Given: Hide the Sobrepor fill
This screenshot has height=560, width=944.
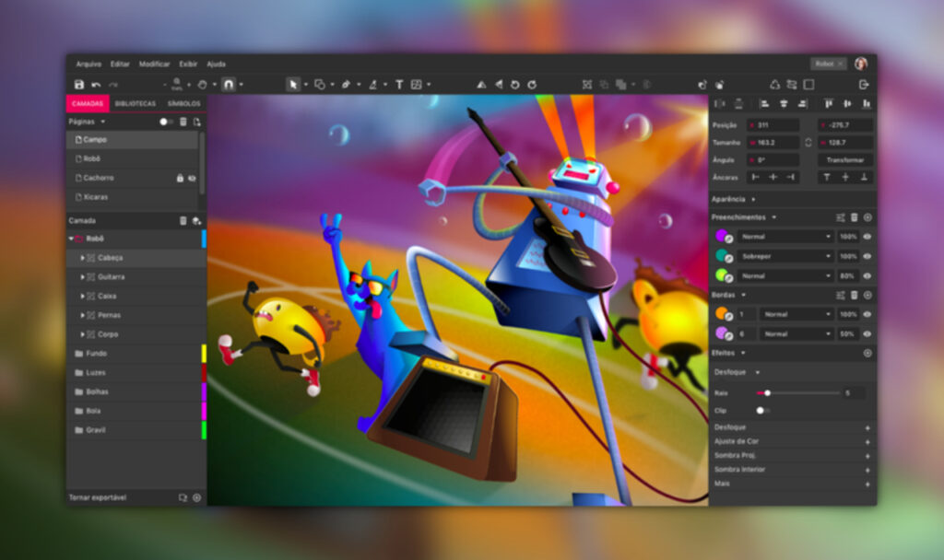Looking at the screenshot, I should (x=867, y=256).
